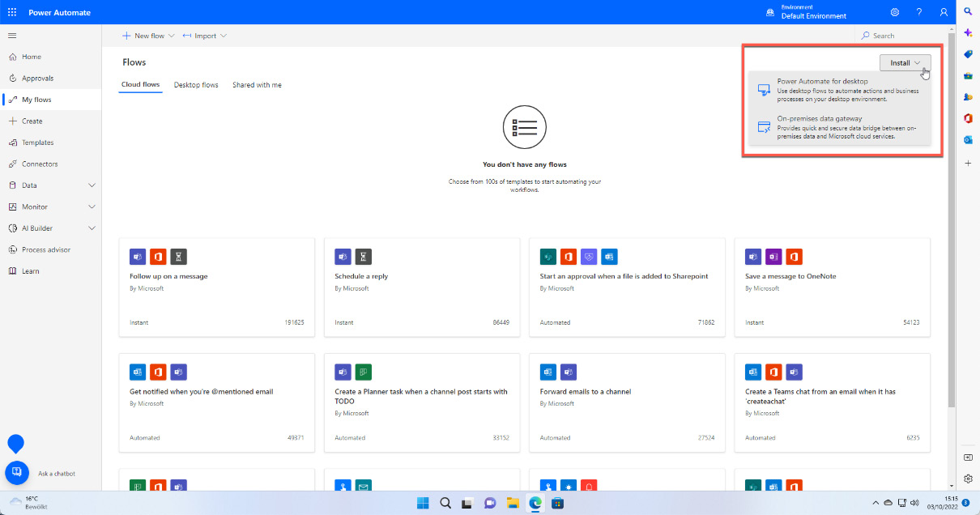This screenshot has height=515, width=980.
Task: Click the taskbar Search magnifier
Action: tap(445, 503)
